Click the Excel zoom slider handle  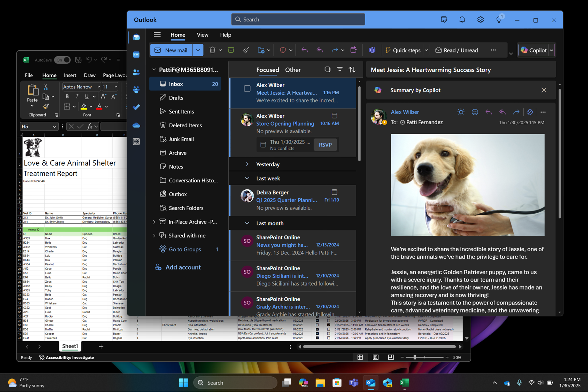(x=415, y=357)
